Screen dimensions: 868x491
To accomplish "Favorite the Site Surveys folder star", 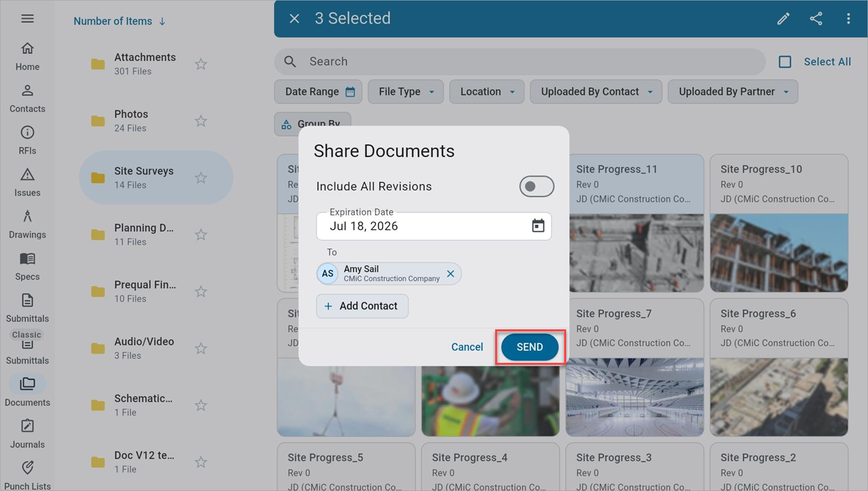I will click(x=201, y=177).
